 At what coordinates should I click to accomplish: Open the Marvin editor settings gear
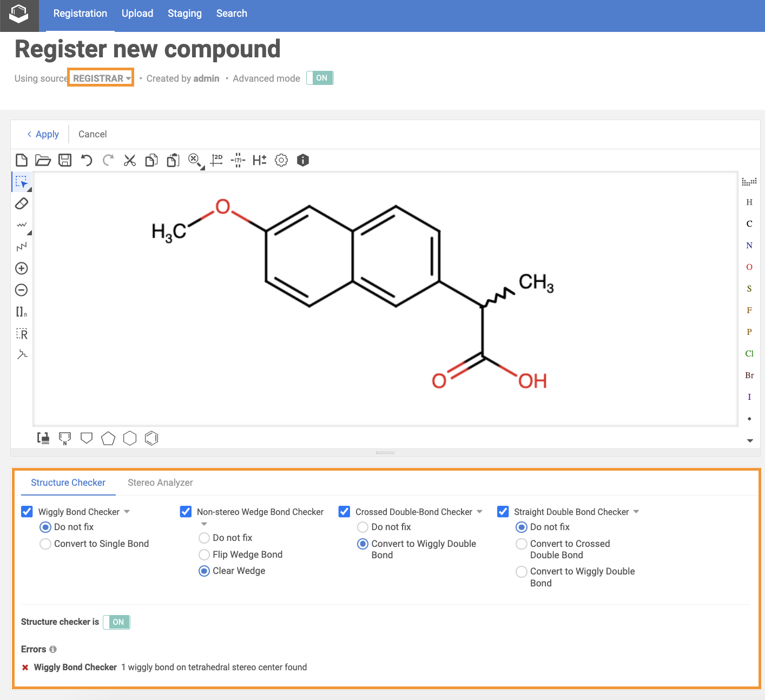click(281, 160)
